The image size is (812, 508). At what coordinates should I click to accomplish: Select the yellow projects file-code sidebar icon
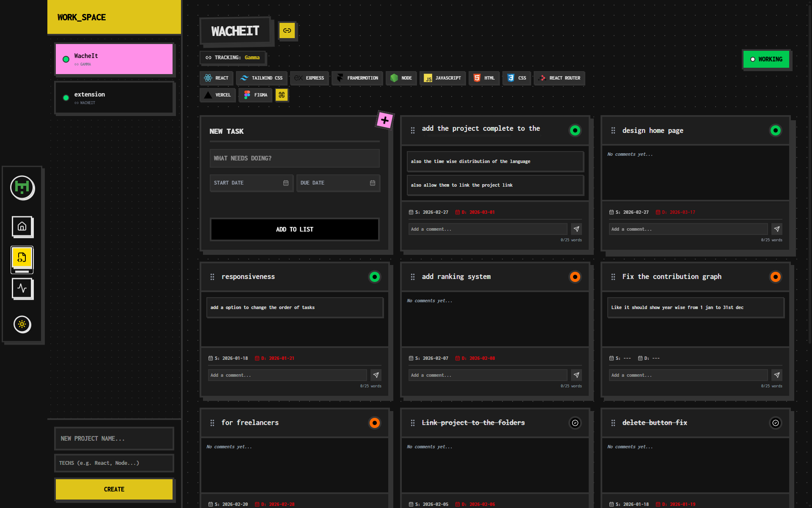pyautogui.click(x=22, y=257)
